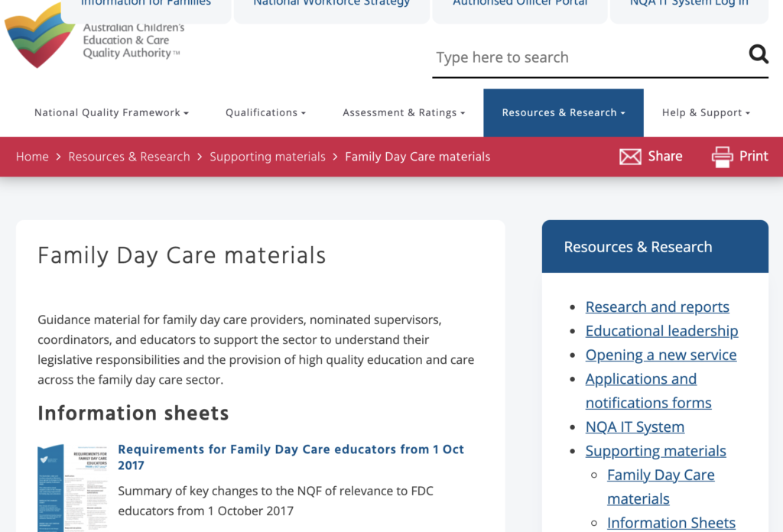Open the NQA IT System Log in tab

688,5
